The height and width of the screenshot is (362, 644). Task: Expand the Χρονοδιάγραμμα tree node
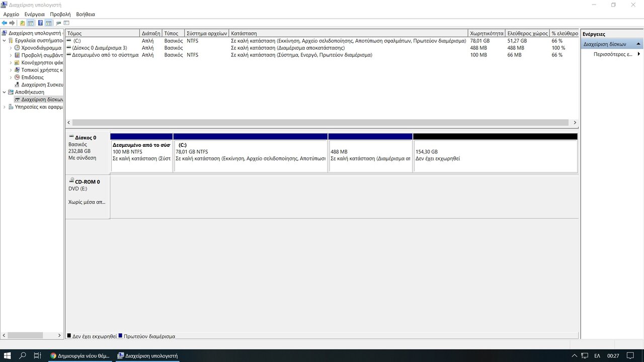pyautogui.click(x=11, y=48)
